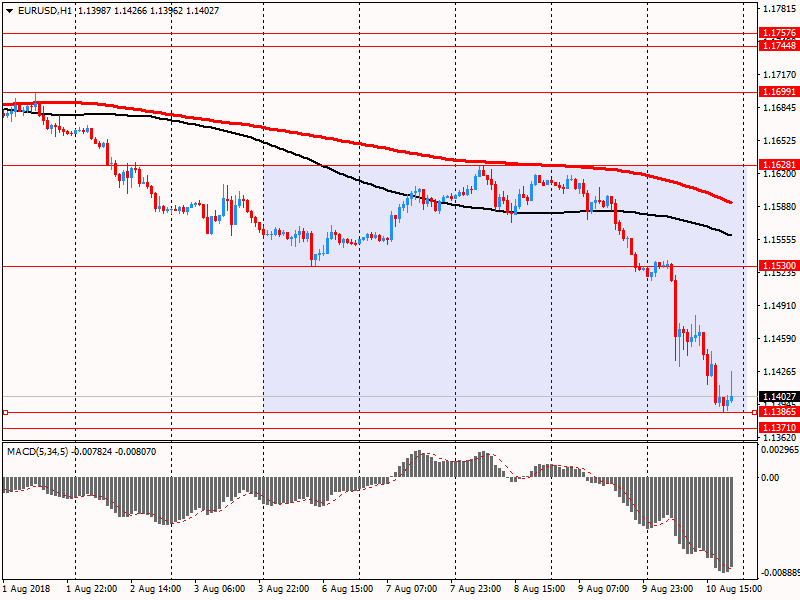Click the right handle of the 1.13865 line
Image resolution: width=800 pixels, height=600 pixels.
[755, 412]
